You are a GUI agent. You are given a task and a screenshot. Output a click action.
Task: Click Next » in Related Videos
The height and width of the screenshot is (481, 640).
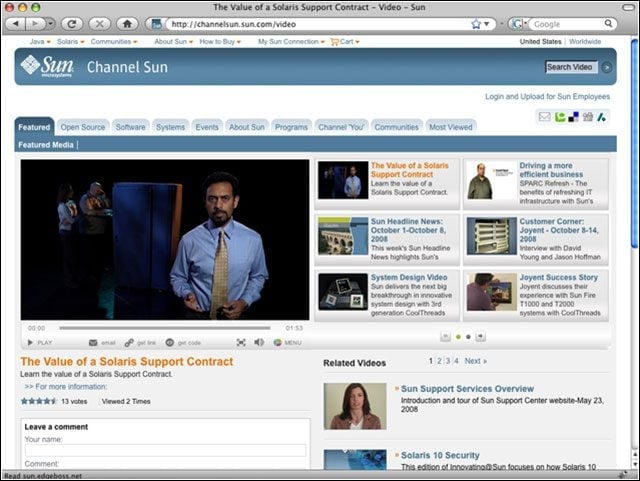[x=476, y=361]
